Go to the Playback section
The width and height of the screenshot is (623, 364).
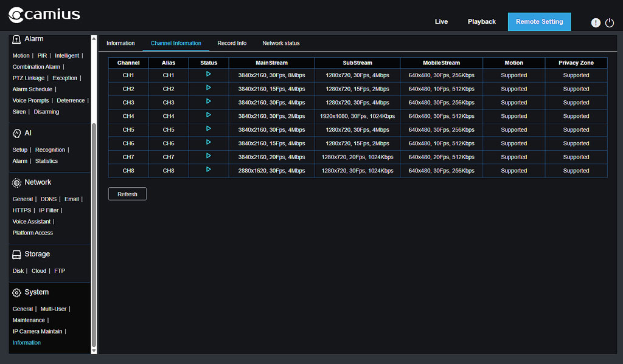click(481, 21)
